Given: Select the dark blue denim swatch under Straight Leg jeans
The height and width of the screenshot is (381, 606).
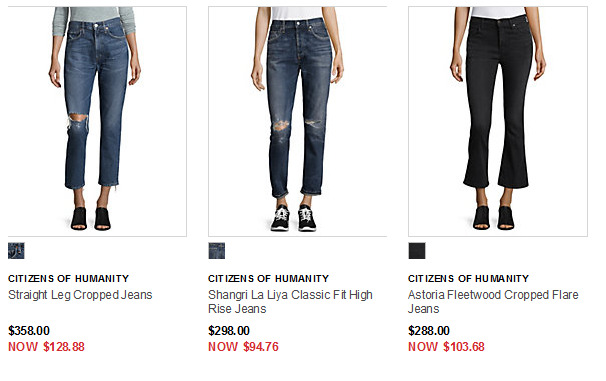Looking at the screenshot, I should (16, 251).
